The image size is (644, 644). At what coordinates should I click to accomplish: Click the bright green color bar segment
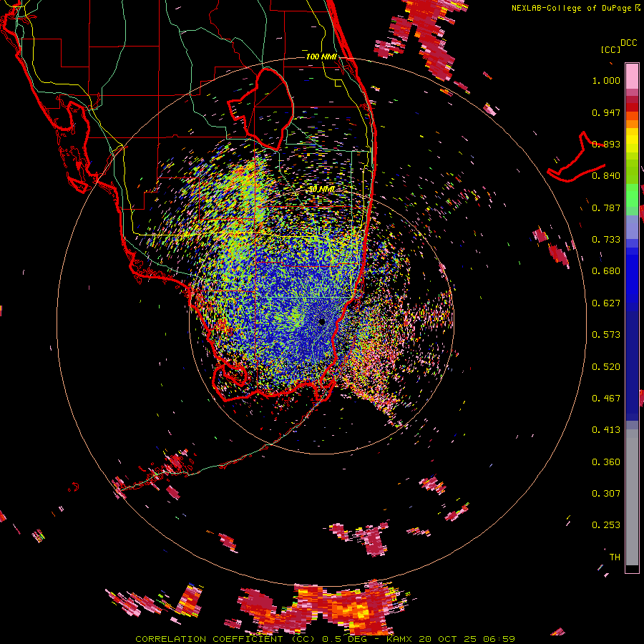(632, 195)
